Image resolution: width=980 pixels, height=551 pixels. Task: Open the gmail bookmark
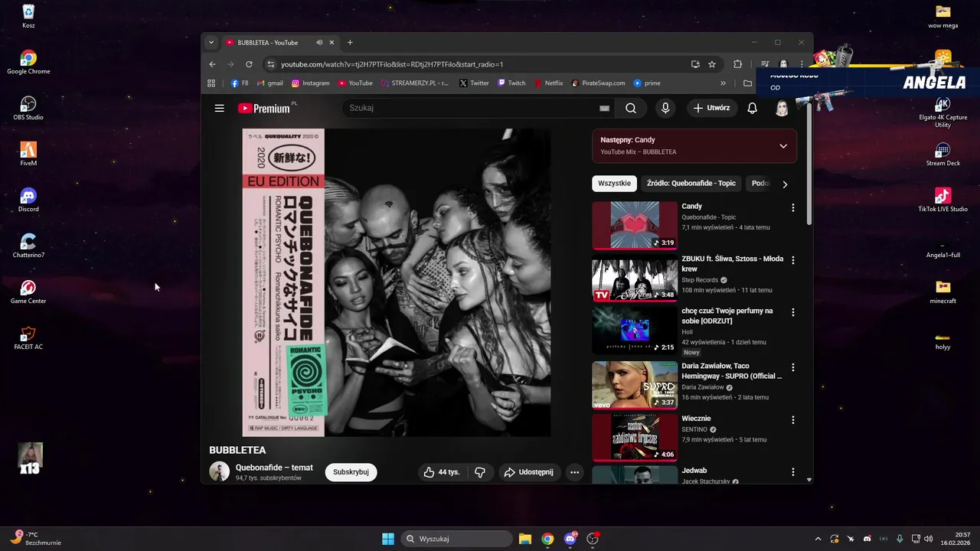(x=269, y=83)
